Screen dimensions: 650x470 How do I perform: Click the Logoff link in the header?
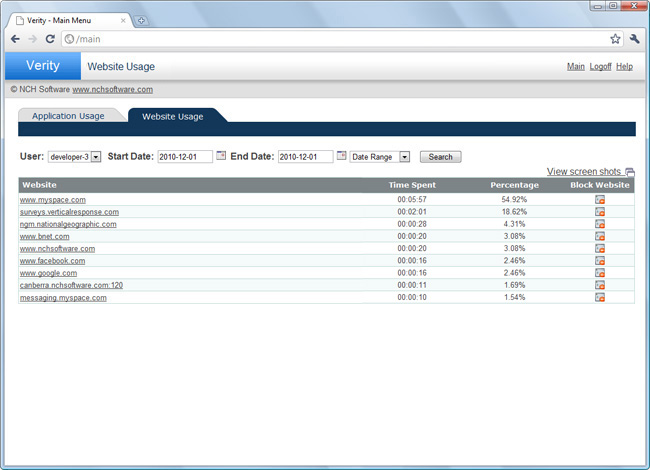click(600, 66)
